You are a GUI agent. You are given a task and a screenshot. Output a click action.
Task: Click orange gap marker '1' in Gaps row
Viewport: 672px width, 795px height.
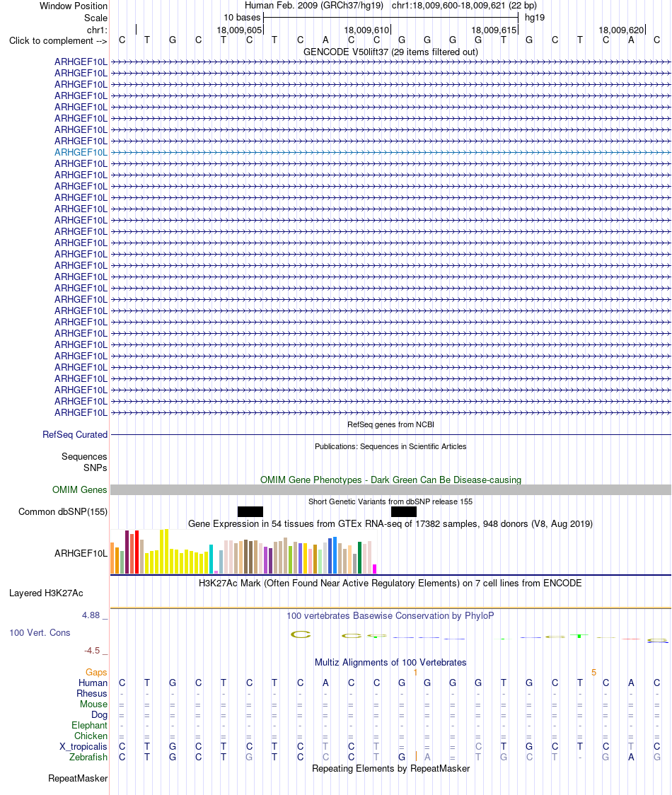(x=415, y=673)
